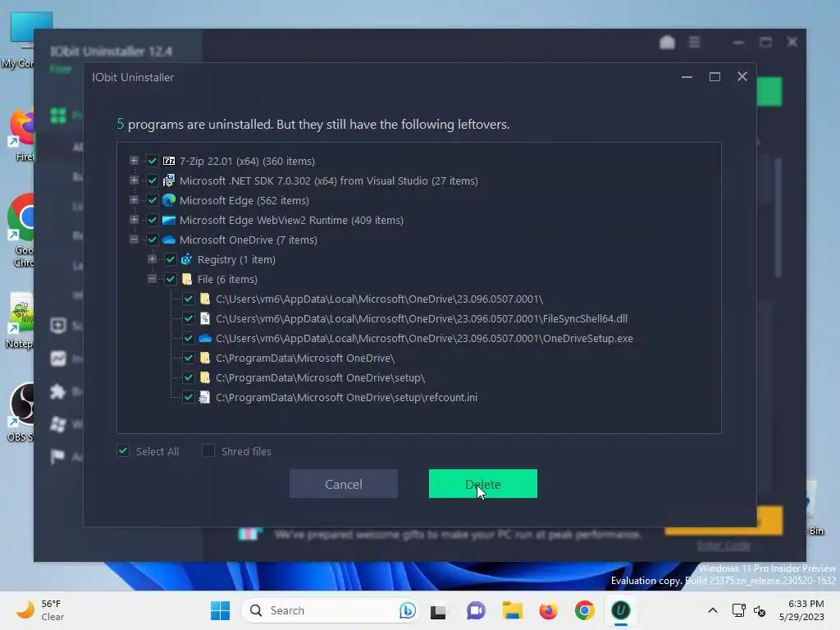Screen dimensions: 840x630
Task: Uncheck the Registry (1 item) checkbox
Action: click(171, 260)
